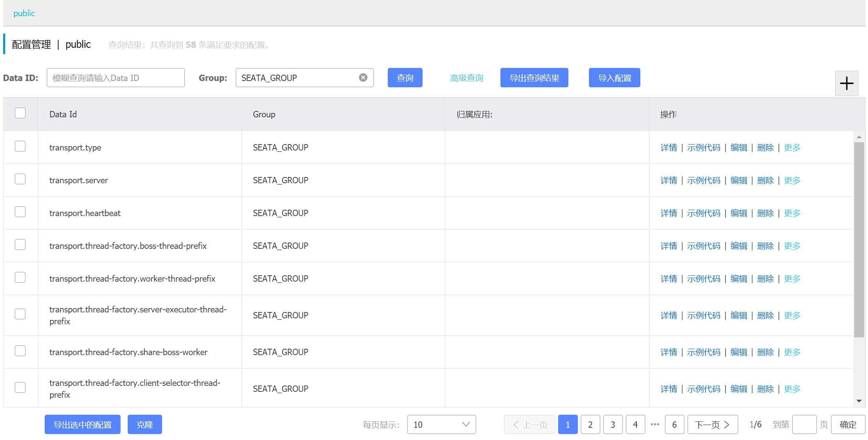
Task: Open the 高级查询 advanced query link
Action: [466, 78]
